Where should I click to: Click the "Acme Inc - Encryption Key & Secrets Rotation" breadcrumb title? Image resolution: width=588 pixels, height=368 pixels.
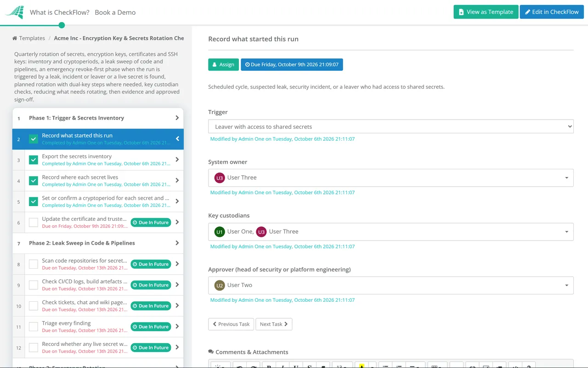[x=119, y=38]
